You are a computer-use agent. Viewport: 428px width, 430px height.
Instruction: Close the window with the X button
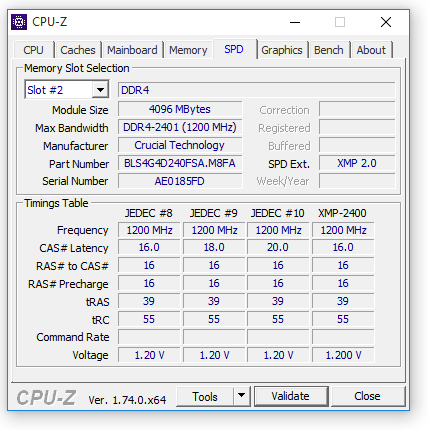pyautogui.click(x=386, y=22)
